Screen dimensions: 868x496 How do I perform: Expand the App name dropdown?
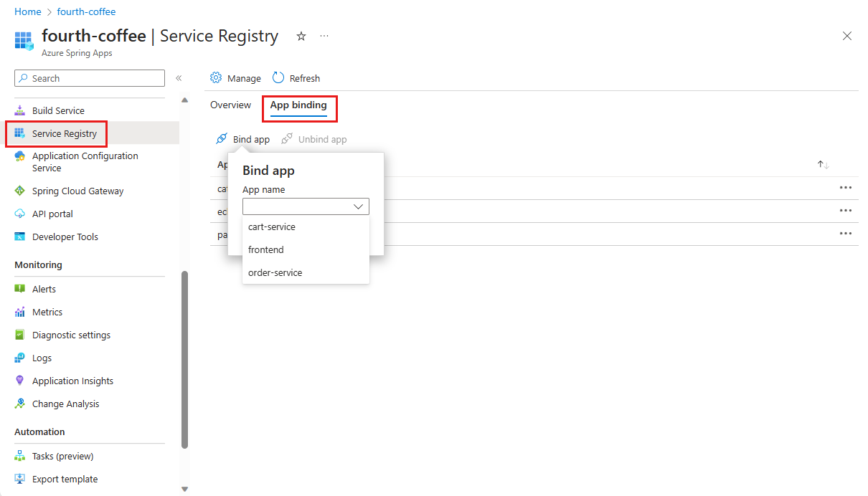[306, 206]
